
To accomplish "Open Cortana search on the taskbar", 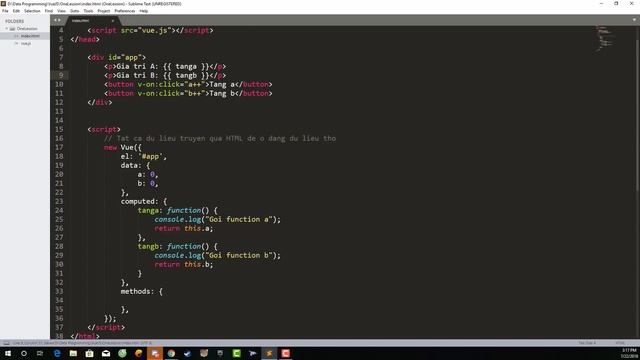I will 24,353.
